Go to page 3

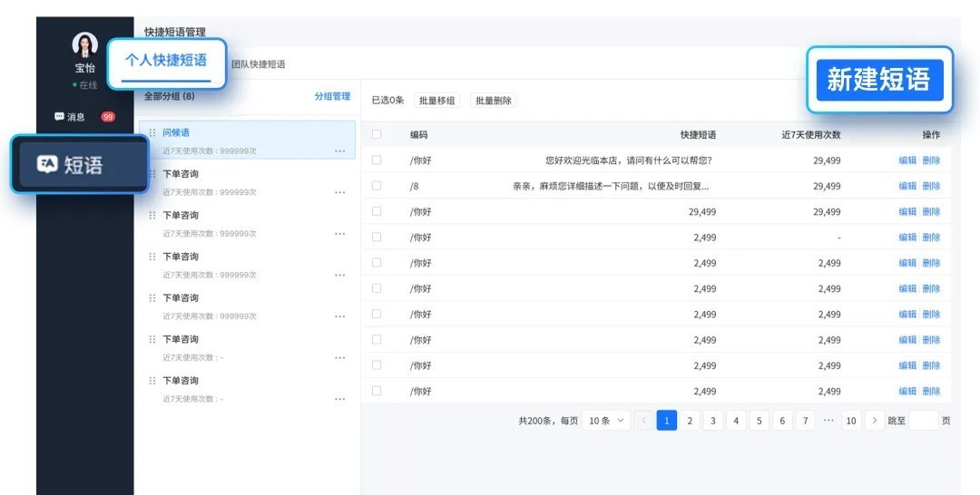[713, 421]
